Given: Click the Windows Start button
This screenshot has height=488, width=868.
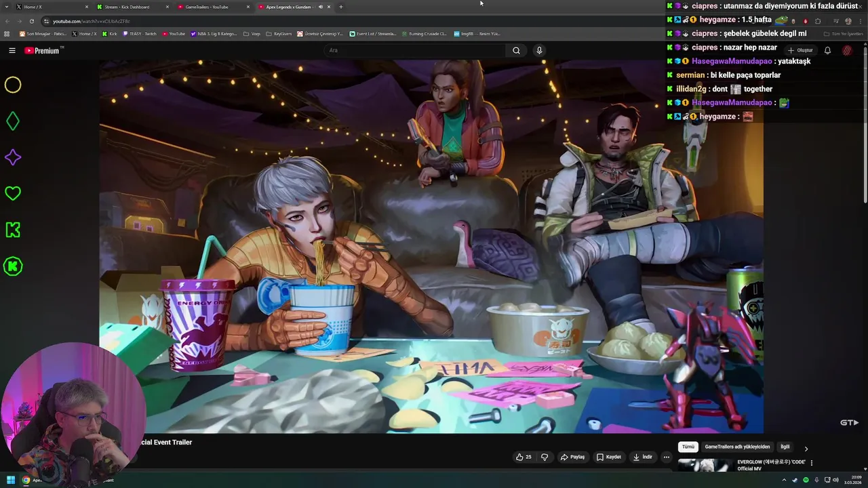Looking at the screenshot, I should [10, 480].
